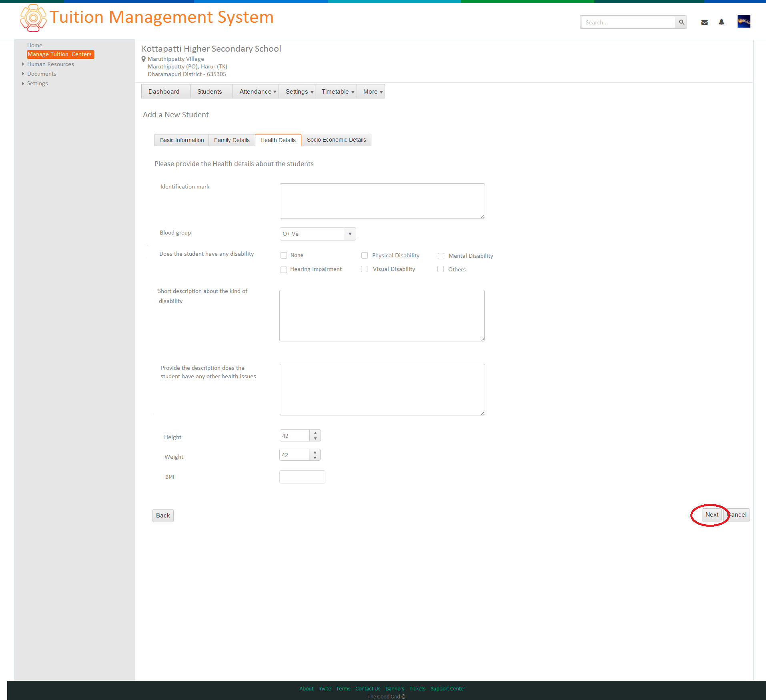Open the Attendance dropdown menu
Image resolution: width=766 pixels, height=700 pixels.
click(x=256, y=92)
